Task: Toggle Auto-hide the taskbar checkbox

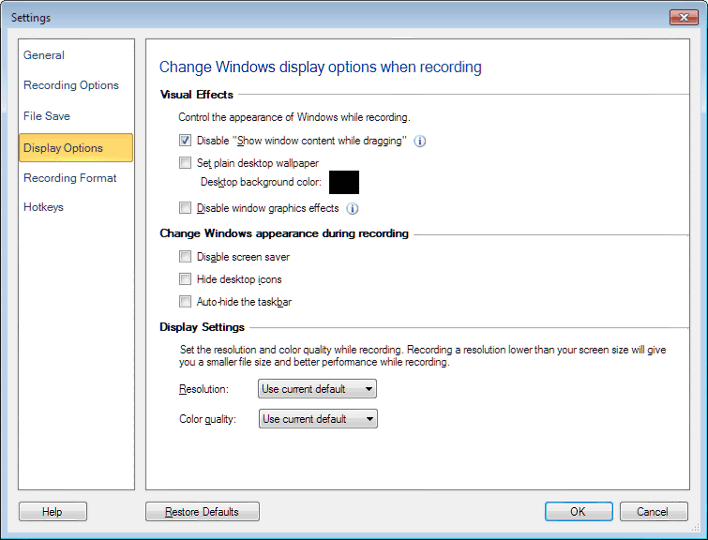Action: 185,301
